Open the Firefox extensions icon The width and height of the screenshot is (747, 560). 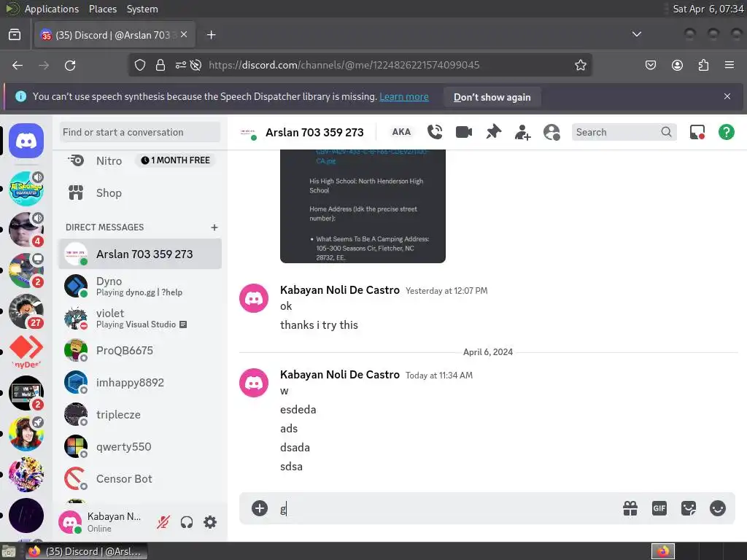pos(703,65)
